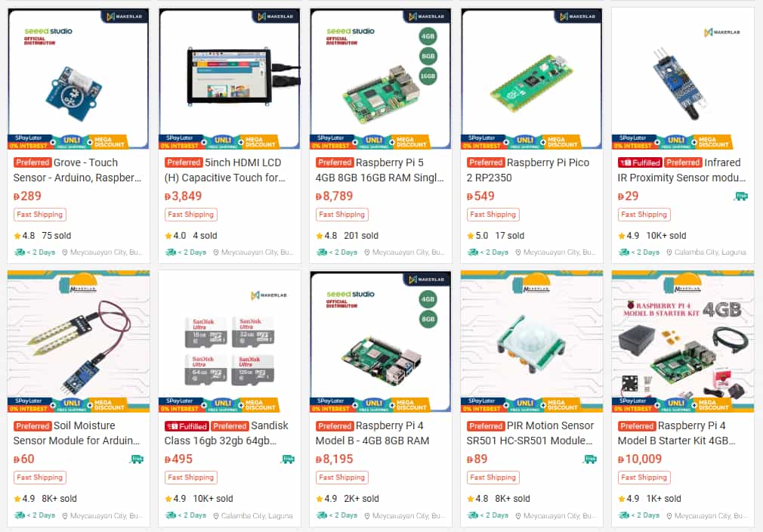Viewport: 763px width, 532px height.
Task: Click free shipping truck icon beside ₱495 price
Action: pyautogui.click(x=288, y=459)
